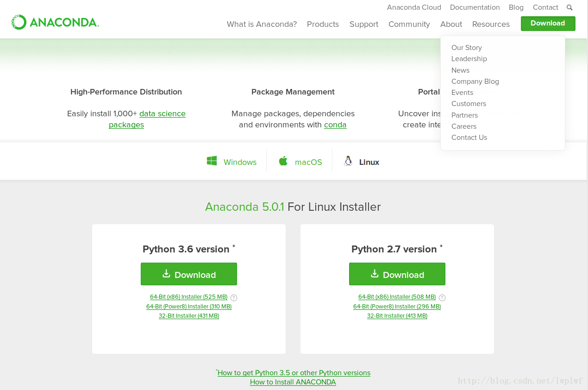Open the Contact link in top bar
The width and height of the screenshot is (588, 390).
coord(545,7)
